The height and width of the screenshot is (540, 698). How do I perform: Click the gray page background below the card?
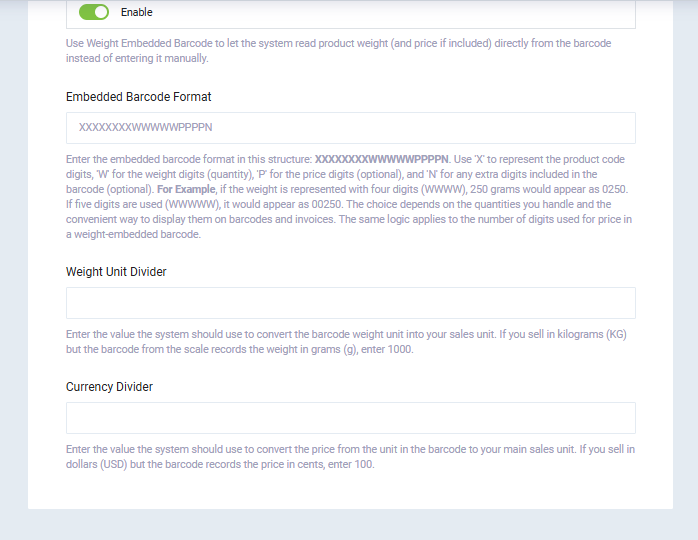(350, 525)
